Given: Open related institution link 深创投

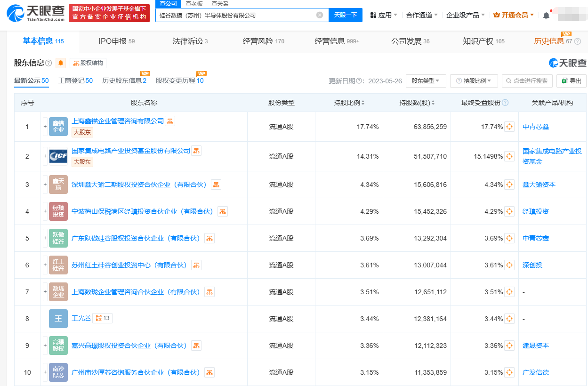Looking at the screenshot, I should [x=532, y=265].
